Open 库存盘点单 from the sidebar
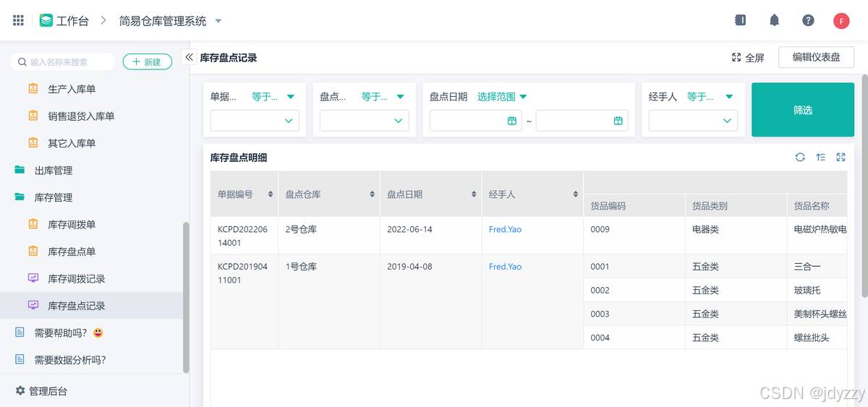 [x=72, y=252]
